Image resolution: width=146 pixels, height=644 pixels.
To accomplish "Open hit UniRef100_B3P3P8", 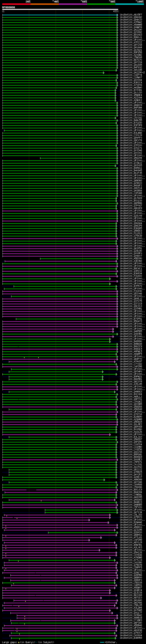I will (131, 125).
